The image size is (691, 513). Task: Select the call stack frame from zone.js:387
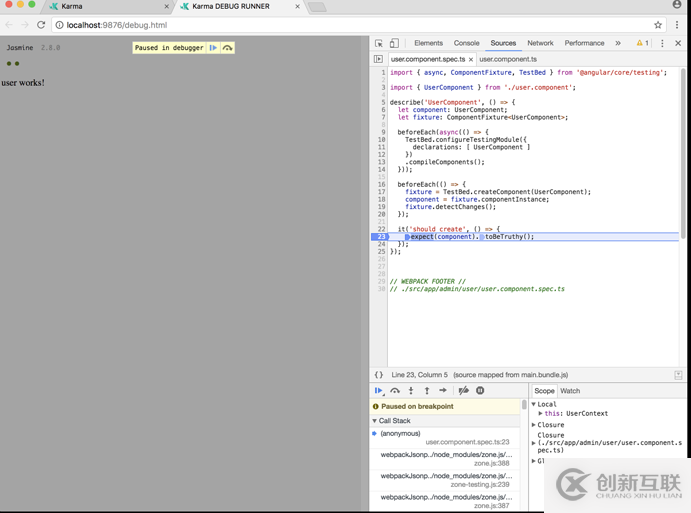[x=445, y=501]
